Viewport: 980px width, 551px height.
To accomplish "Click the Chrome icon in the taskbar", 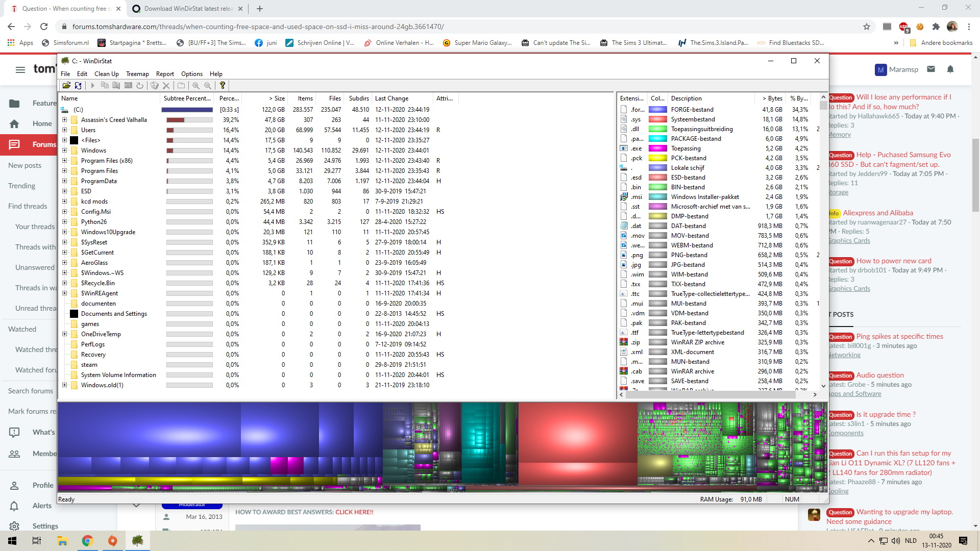I will click(87, 541).
